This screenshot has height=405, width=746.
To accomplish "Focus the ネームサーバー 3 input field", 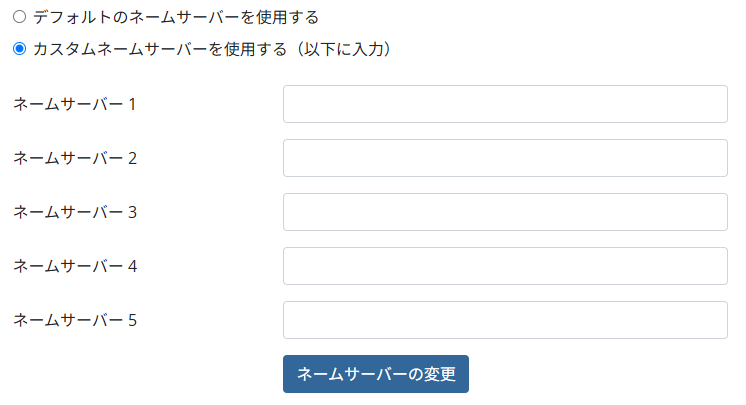I will (x=505, y=212).
